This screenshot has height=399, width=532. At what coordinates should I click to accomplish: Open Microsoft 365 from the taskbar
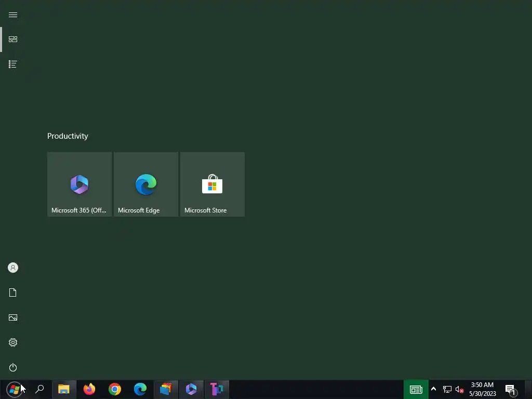191,389
